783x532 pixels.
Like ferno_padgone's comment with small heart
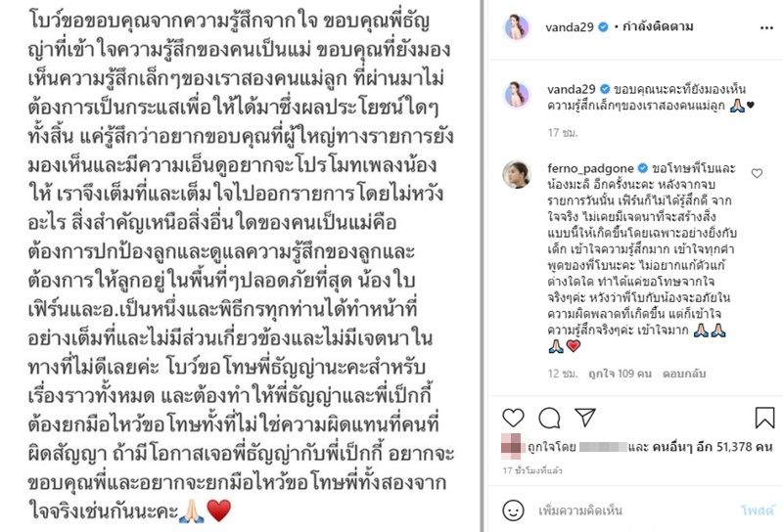click(x=757, y=173)
